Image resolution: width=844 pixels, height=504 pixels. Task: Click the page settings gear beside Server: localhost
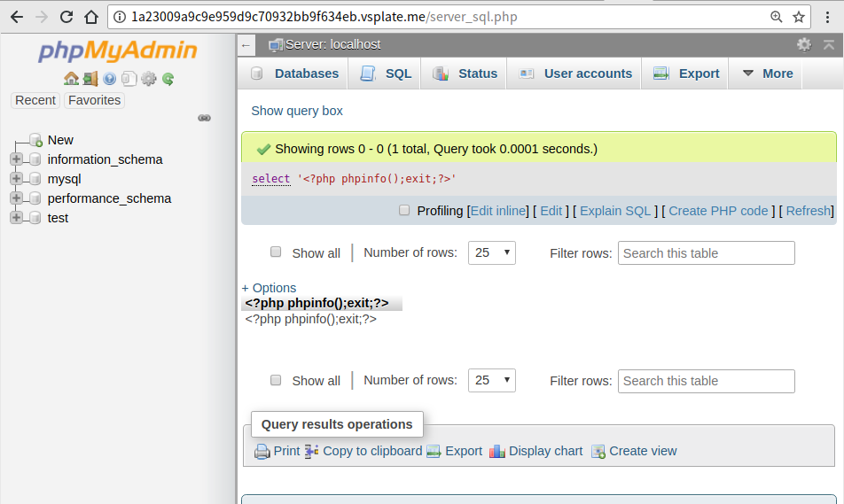pos(804,44)
